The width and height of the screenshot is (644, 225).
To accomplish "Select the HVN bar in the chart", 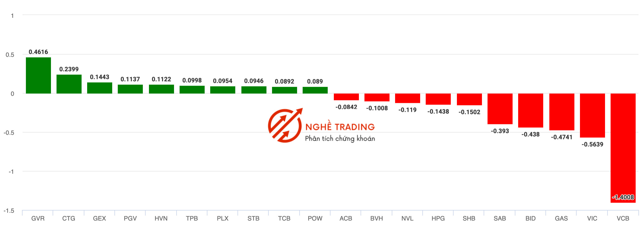I will pyautogui.click(x=161, y=89).
